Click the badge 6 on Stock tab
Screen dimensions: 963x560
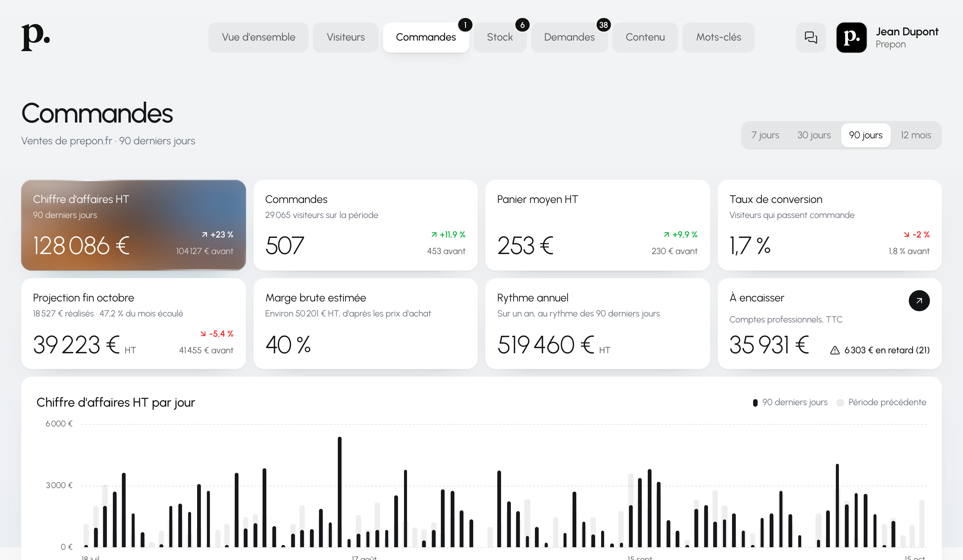point(522,25)
